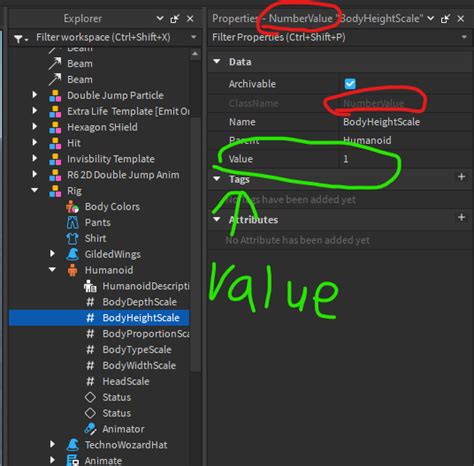Select the HeadScale tree row
The height and width of the screenshot is (466, 474).
coord(99,381)
